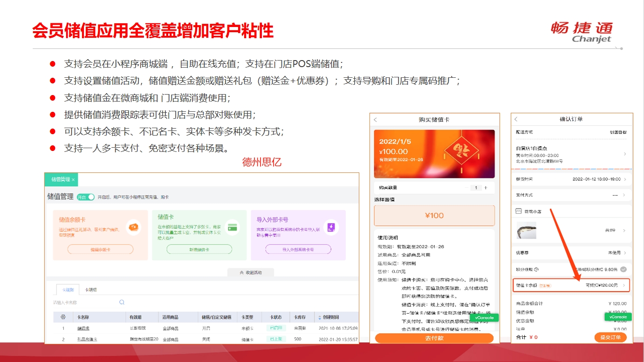Open table column settings gear icon
Viewport: 644px width, 362px height.
point(63,317)
